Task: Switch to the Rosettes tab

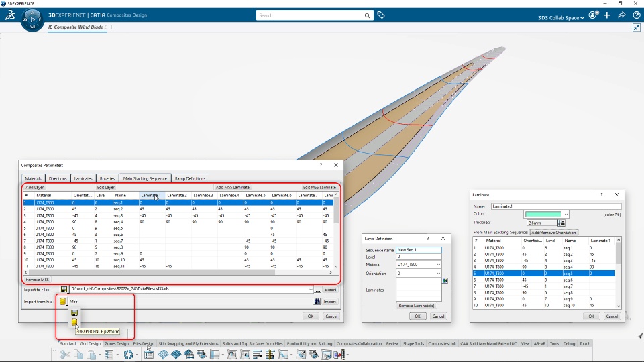Action: [x=107, y=178]
